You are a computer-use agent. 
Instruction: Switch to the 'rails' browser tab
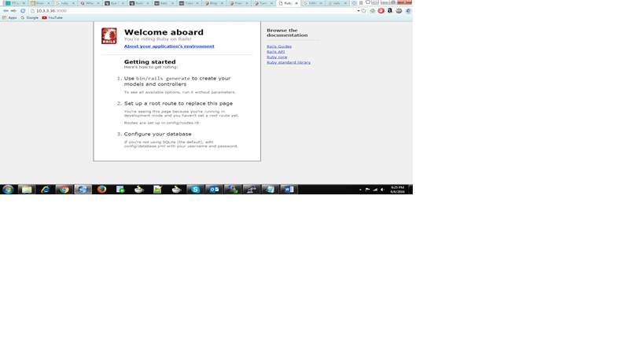click(337, 3)
